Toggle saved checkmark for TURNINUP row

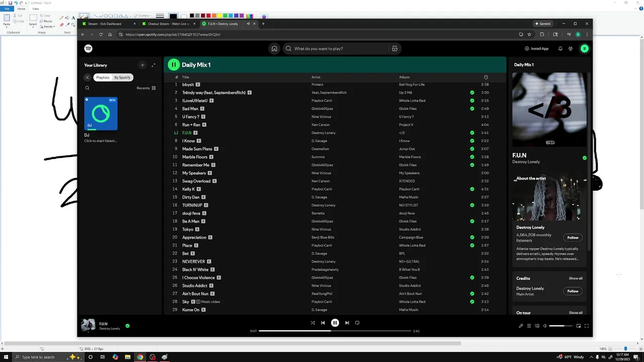pos(472,205)
